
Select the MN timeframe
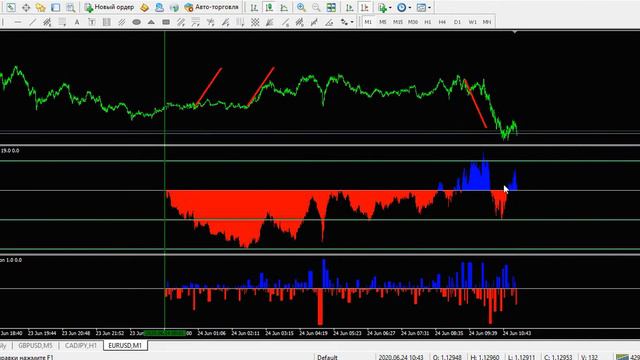tap(487, 22)
